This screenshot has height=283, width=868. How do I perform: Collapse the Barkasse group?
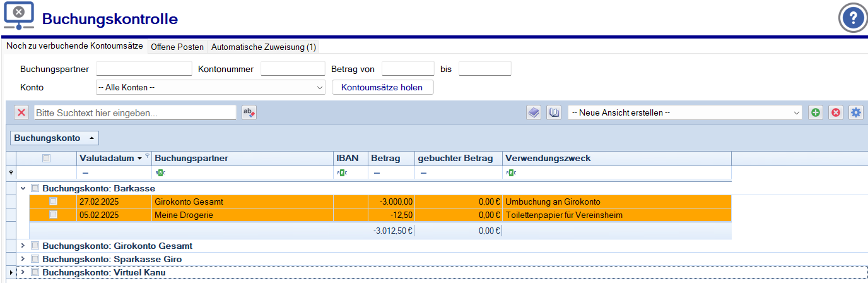click(23, 188)
